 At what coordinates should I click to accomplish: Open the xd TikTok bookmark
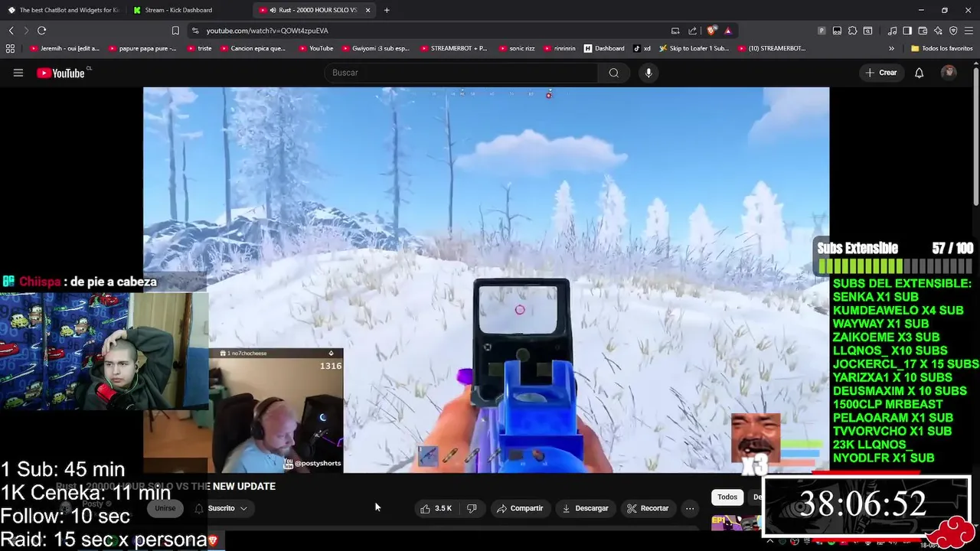coord(642,48)
